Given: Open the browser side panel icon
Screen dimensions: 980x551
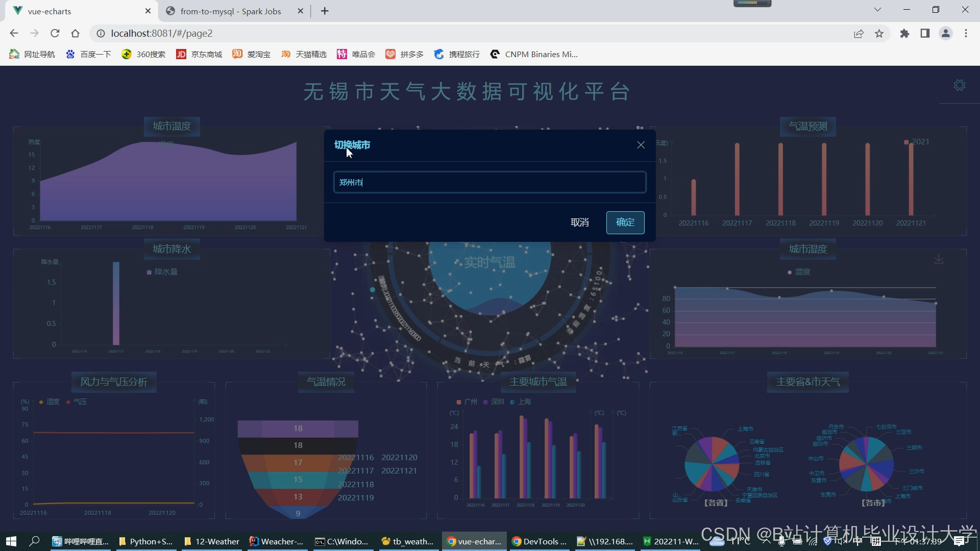Looking at the screenshot, I should 925,33.
